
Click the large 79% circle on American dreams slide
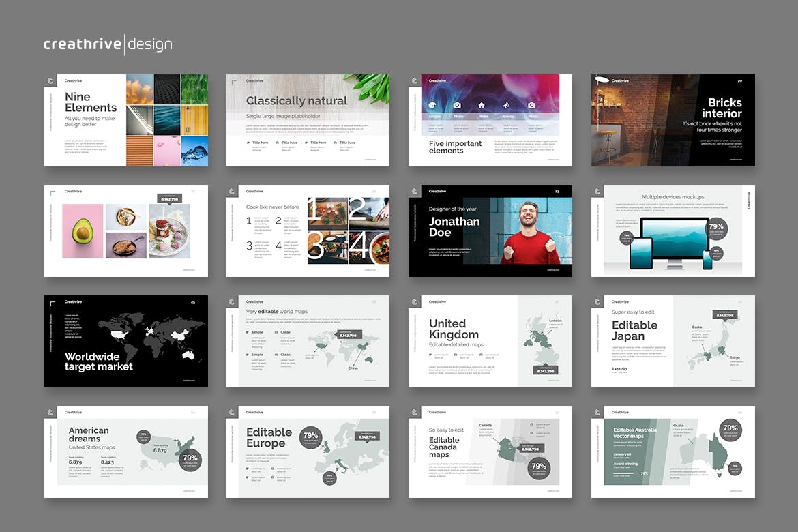[x=190, y=458]
